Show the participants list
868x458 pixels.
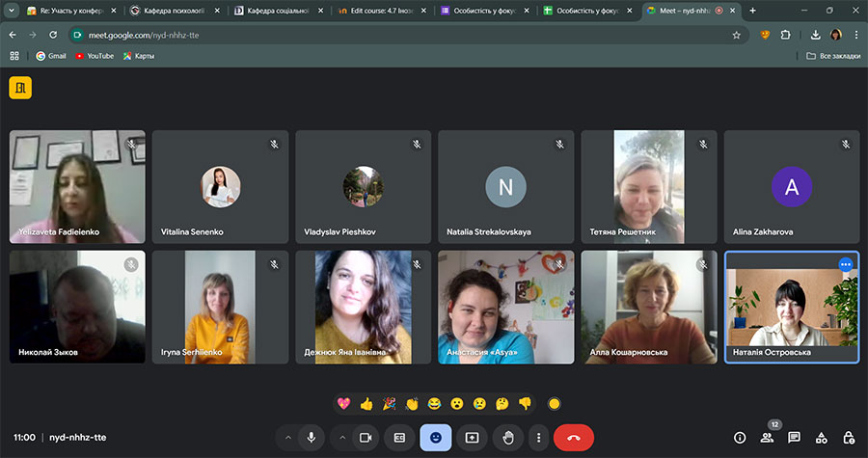(x=768, y=438)
